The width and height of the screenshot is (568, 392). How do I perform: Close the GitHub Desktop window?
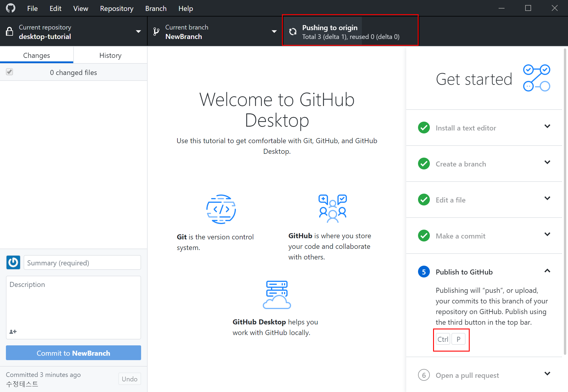click(555, 8)
